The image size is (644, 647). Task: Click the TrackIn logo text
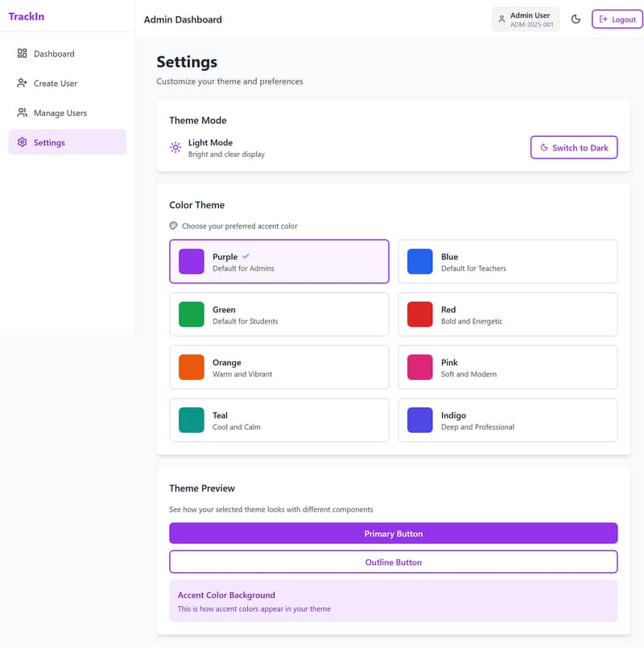point(25,16)
